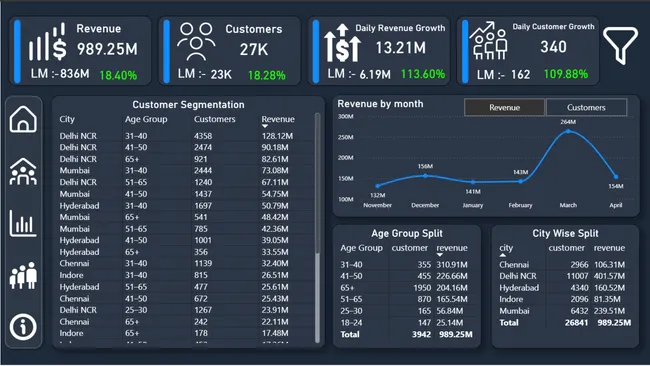Click the 109.88% growth percentage
The image size is (650, 366).
(566, 74)
